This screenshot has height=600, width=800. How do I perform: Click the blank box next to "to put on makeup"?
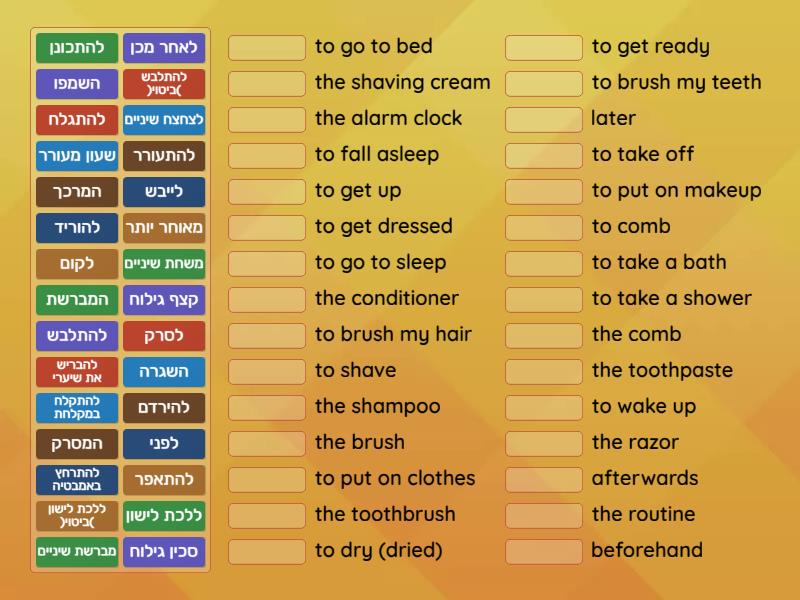[544, 191]
